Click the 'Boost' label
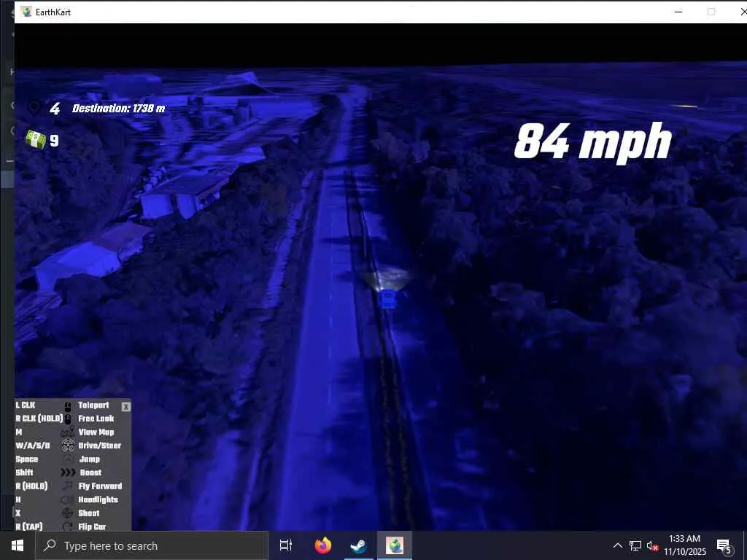 click(x=90, y=472)
